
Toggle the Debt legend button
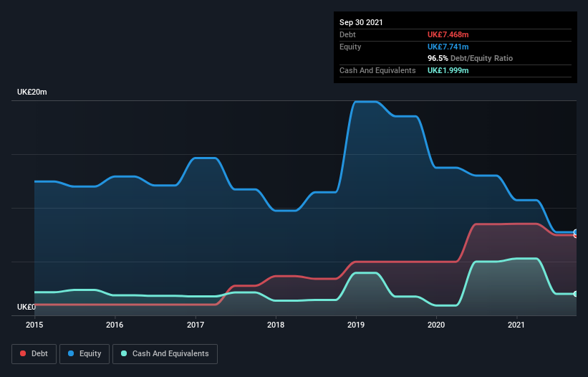[34, 354]
